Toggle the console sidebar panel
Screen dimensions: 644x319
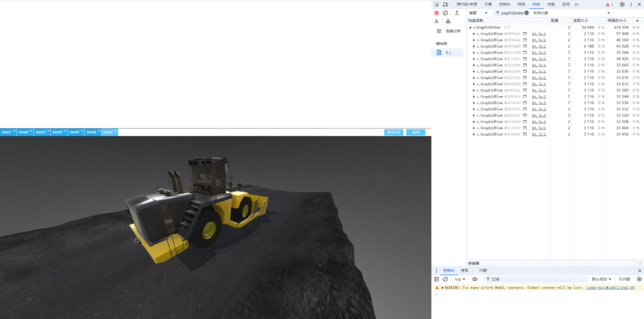pyautogui.click(x=436, y=279)
